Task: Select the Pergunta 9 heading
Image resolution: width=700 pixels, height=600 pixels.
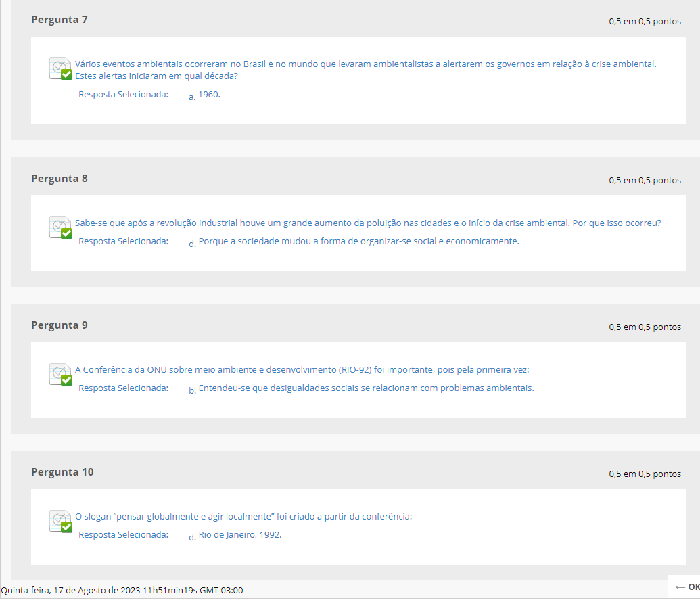Action: pos(60,325)
